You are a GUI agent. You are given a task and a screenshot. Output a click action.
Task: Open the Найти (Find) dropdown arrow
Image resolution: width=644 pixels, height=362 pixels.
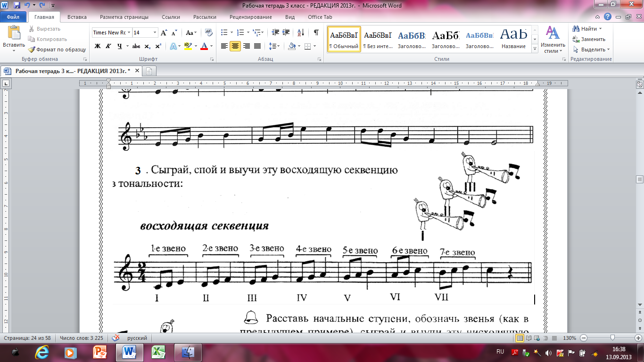click(601, 29)
